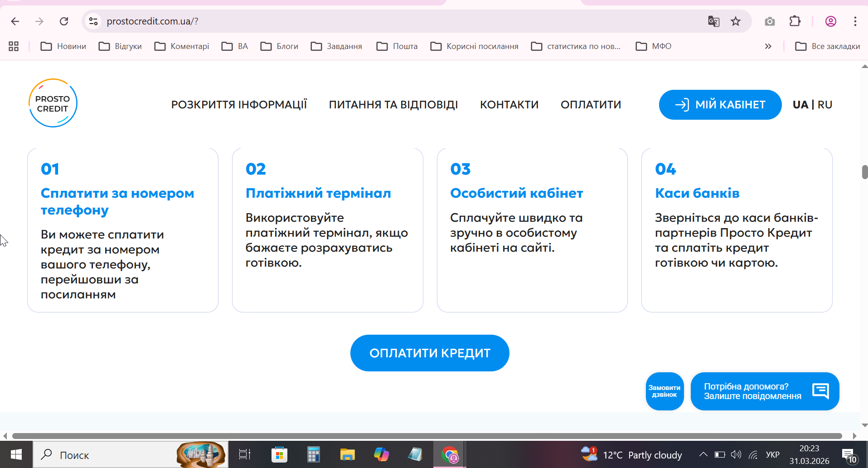Open network settings in system tray
Image resolution: width=868 pixels, height=468 pixels.
coord(753,454)
